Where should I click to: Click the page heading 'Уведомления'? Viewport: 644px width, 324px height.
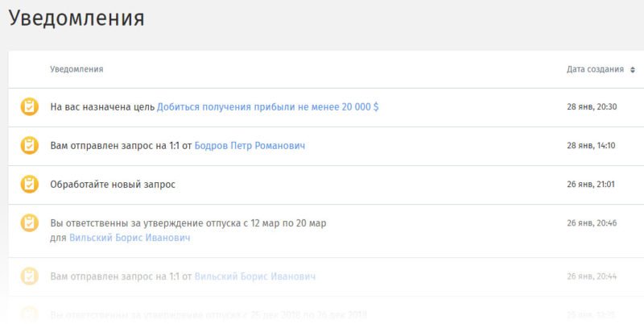[77, 19]
